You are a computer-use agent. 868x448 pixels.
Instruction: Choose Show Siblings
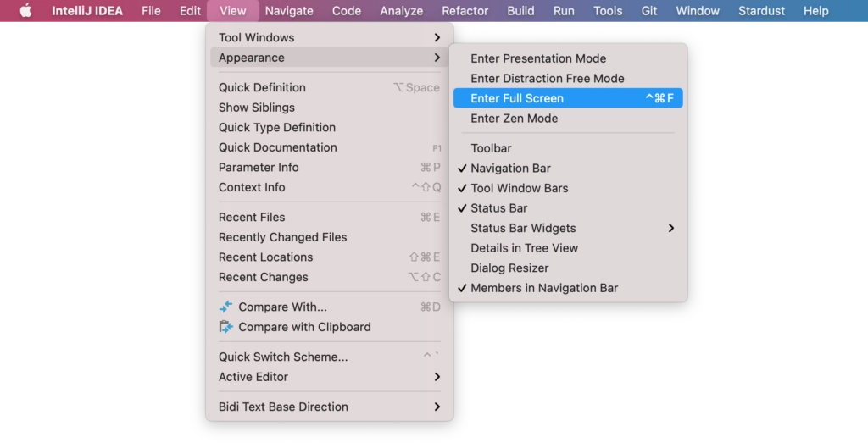pyautogui.click(x=330, y=108)
